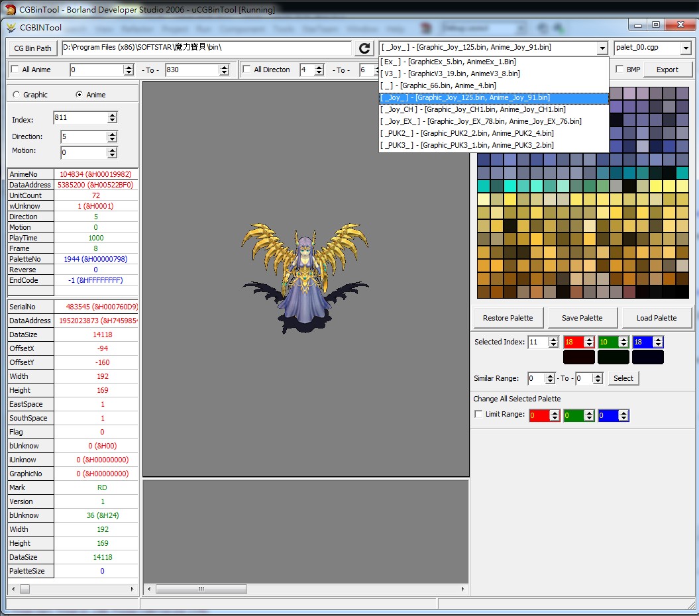Increase the Index spinner value
699x616 pixels.
[112, 115]
